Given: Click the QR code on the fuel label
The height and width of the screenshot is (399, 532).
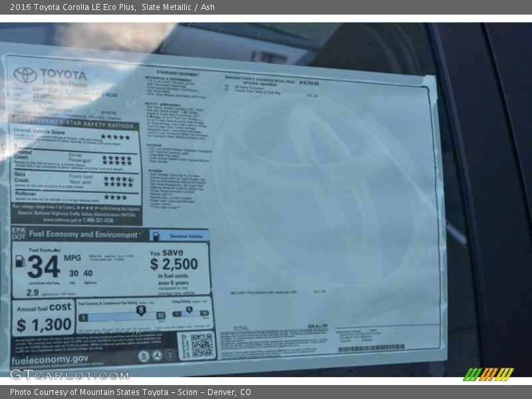Looking at the screenshot, I should (201, 345).
